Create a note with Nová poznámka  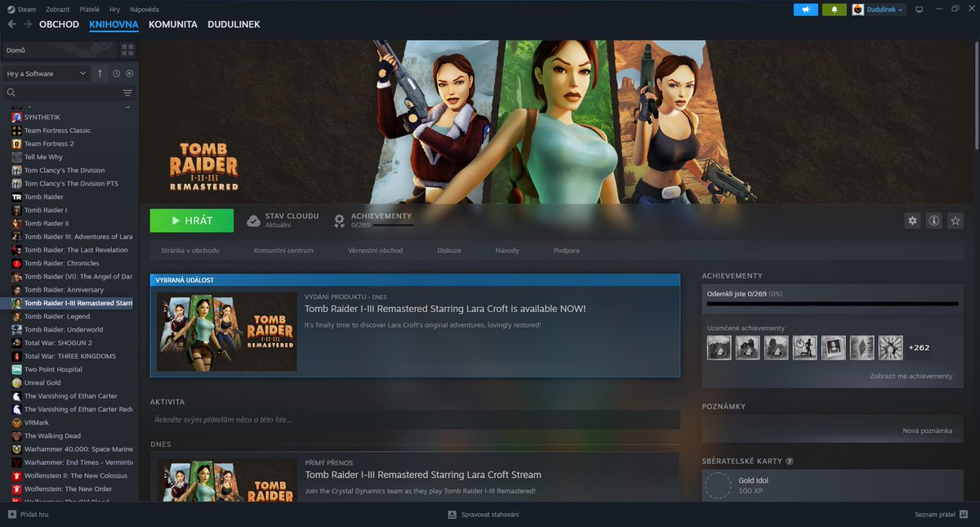927,430
